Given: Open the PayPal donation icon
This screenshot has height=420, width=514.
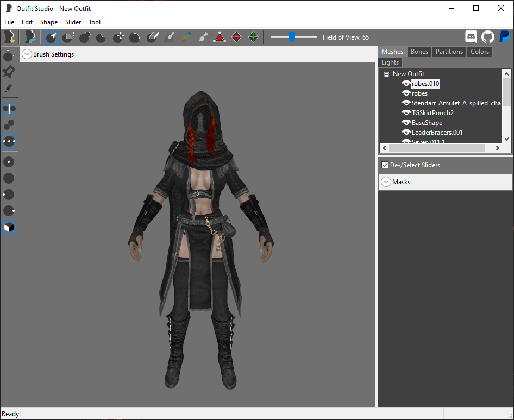Looking at the screenshot, I should 505,37.
